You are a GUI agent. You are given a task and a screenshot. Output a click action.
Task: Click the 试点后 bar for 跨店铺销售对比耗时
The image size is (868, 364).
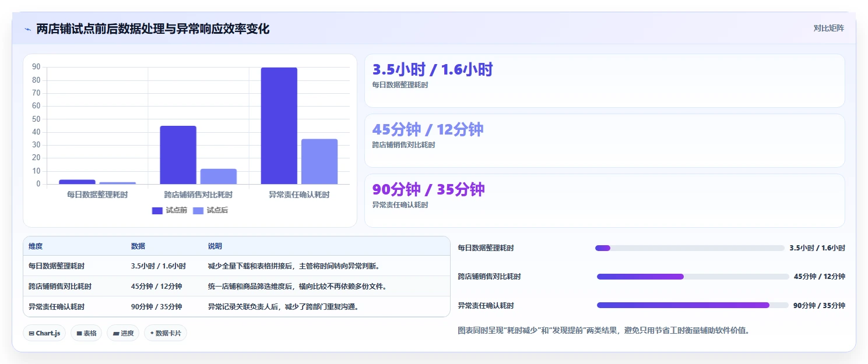(x=219, y=176)
